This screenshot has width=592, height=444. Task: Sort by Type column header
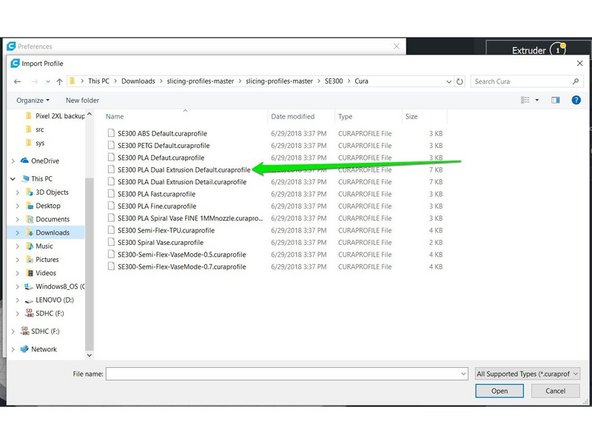click(345, 117)
